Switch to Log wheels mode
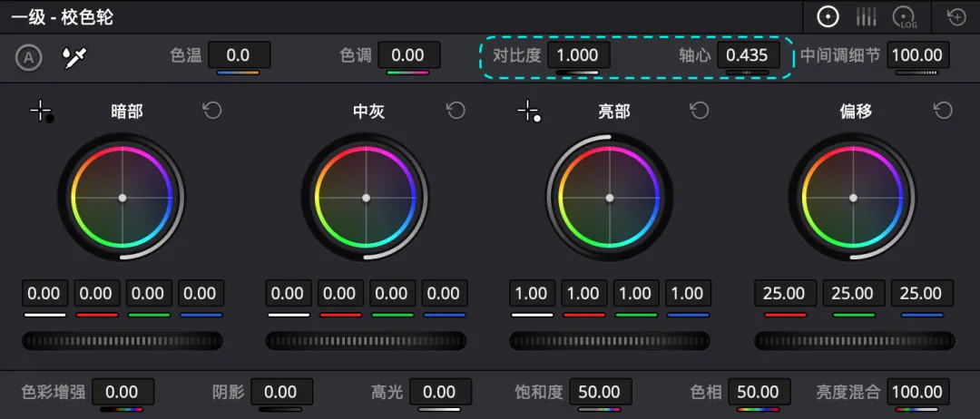Image resolution: width=980 pixels, height=419 pixels. (x=905, y=16)
